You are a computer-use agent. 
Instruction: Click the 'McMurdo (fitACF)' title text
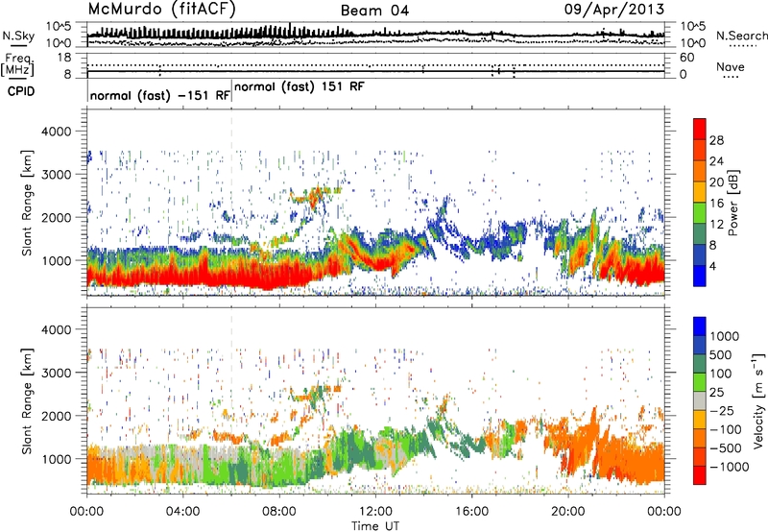click(161, 10)
